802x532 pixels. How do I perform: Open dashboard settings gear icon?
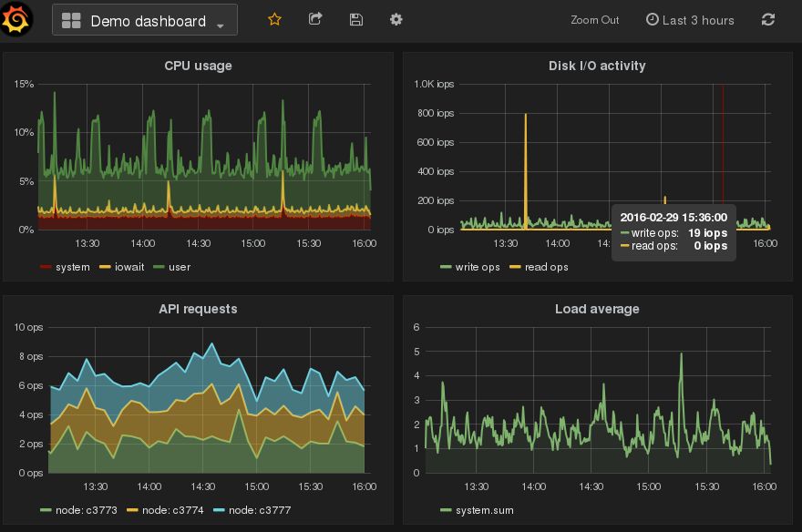(396, 19)
